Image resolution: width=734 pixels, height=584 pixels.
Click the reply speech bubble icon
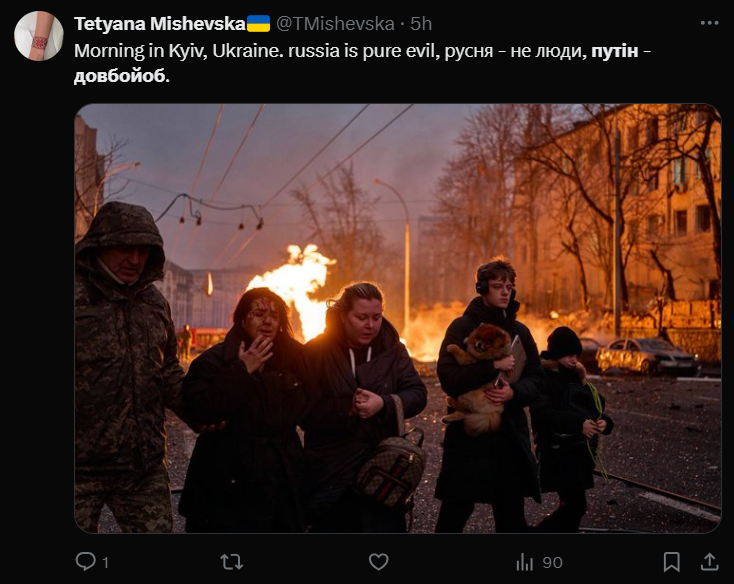click(x=85, y=561)
